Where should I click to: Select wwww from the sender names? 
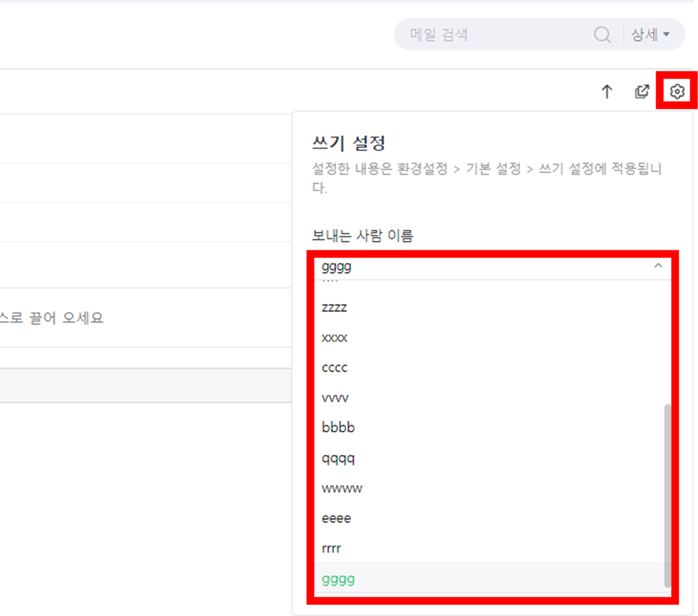[342, 488]
